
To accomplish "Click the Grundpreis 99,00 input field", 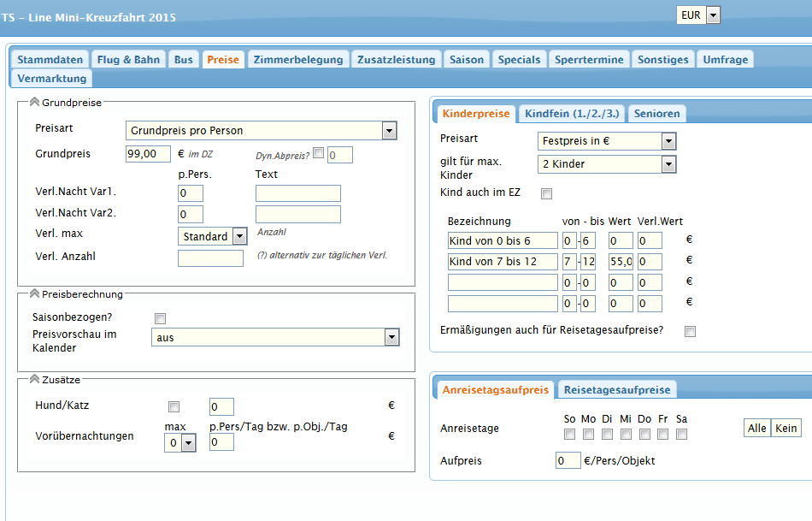I will 147,154.
